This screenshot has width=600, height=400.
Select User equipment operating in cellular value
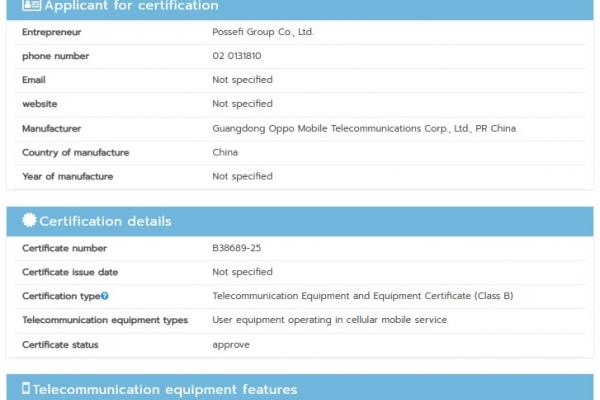329,320
